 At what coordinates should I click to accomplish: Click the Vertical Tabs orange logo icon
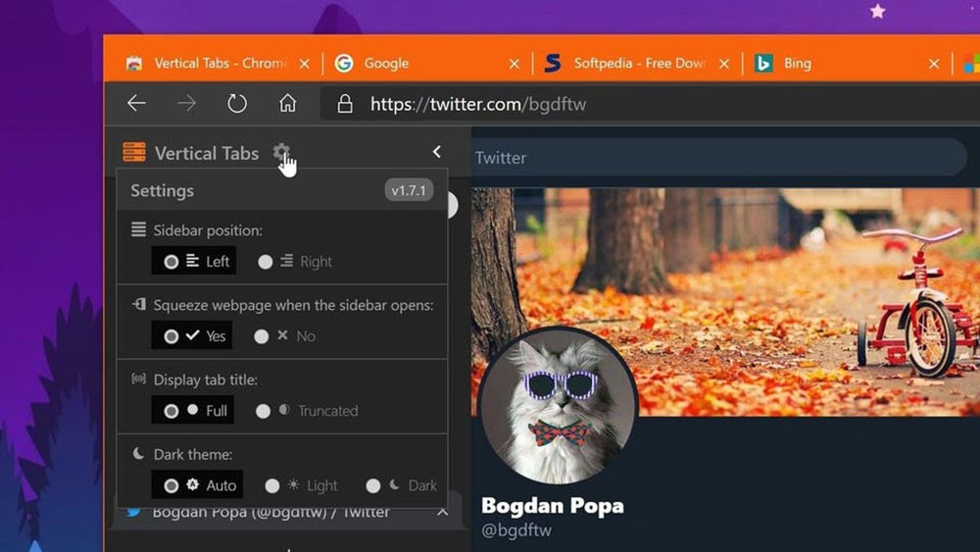[134, 152]
